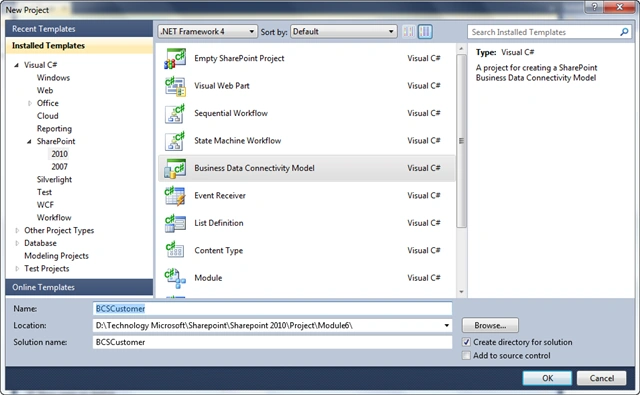Choose the Sequential Workflow template icon

point(175,113)
